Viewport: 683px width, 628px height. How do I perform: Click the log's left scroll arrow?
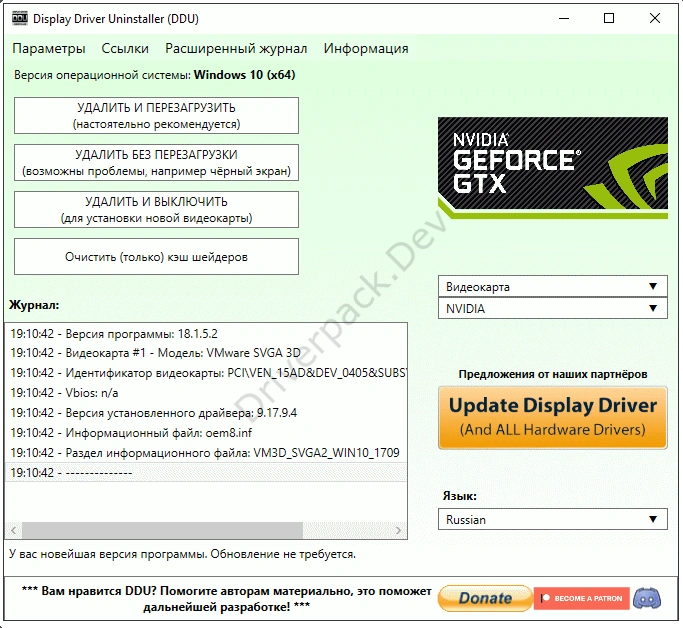tap(14, 530)
